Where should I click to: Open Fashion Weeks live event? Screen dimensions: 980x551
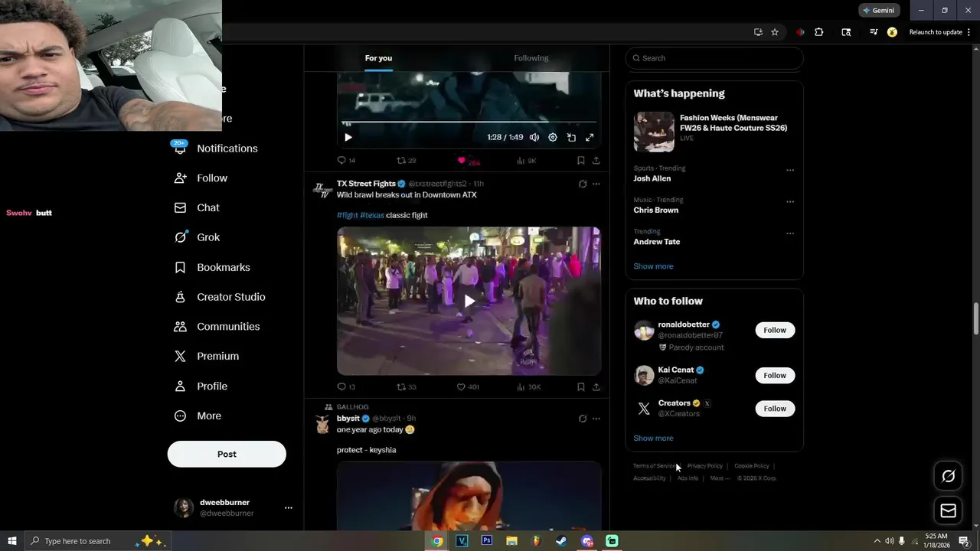click(x=714, y=132)
